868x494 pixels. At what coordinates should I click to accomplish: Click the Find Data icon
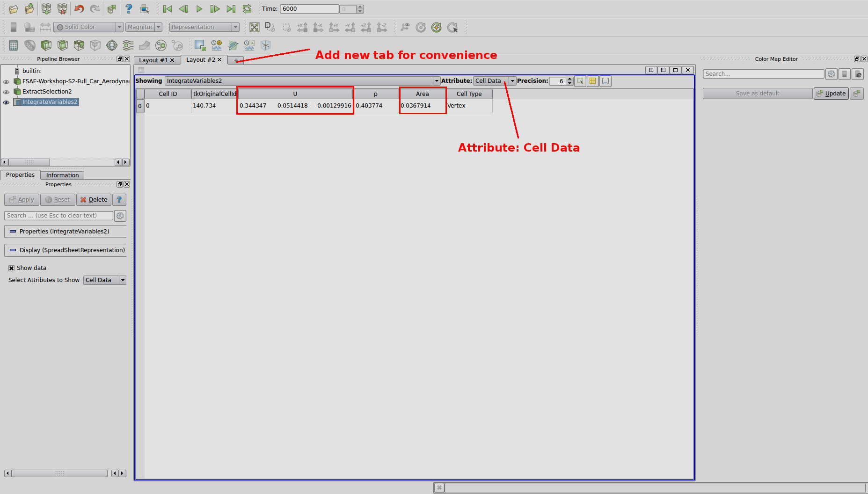200,45
